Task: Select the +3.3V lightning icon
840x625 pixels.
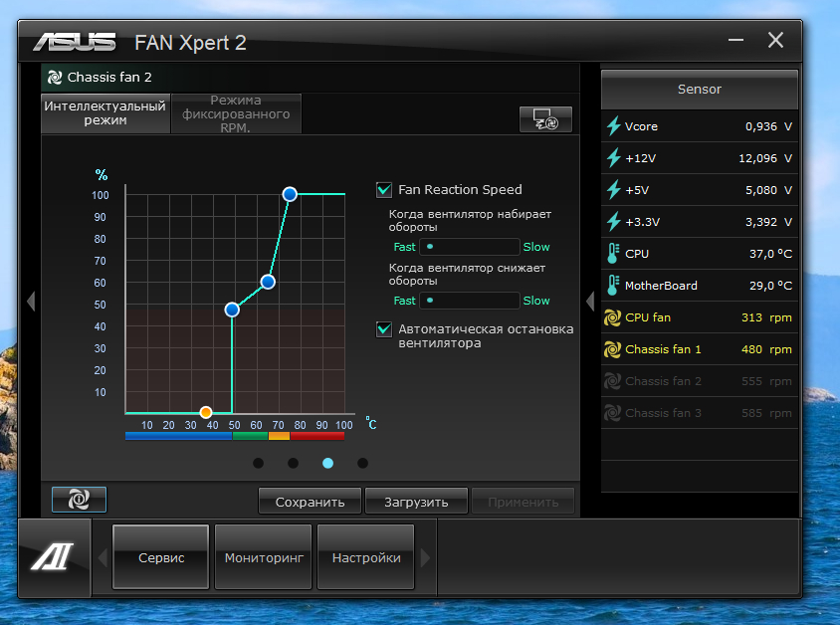Action: coord(613,222)
